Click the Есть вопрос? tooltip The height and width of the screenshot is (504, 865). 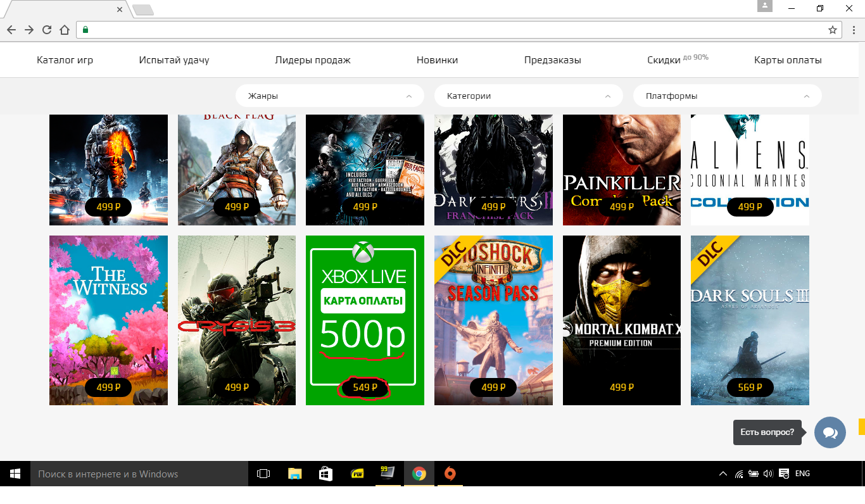767,432
